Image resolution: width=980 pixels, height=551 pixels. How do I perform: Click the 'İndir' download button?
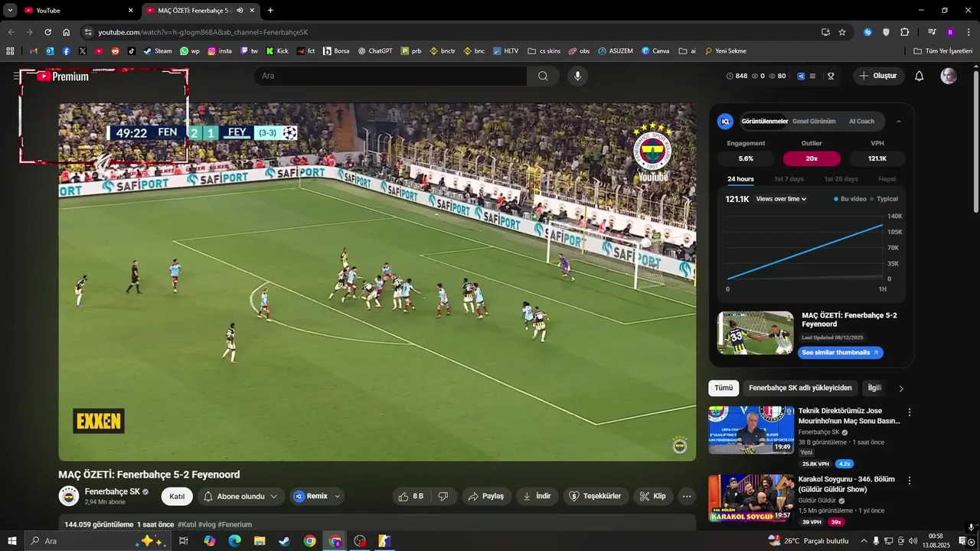point(537,496)
